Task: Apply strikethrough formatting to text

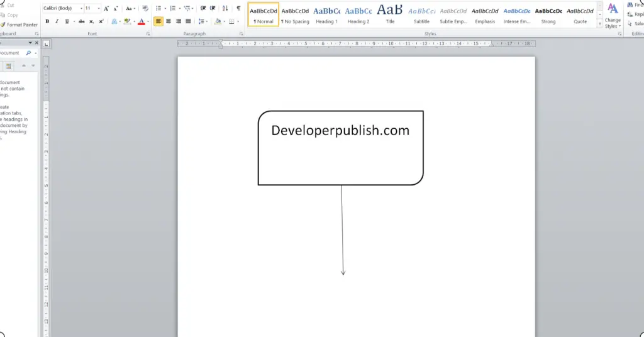Action: [x=81, y=21]
